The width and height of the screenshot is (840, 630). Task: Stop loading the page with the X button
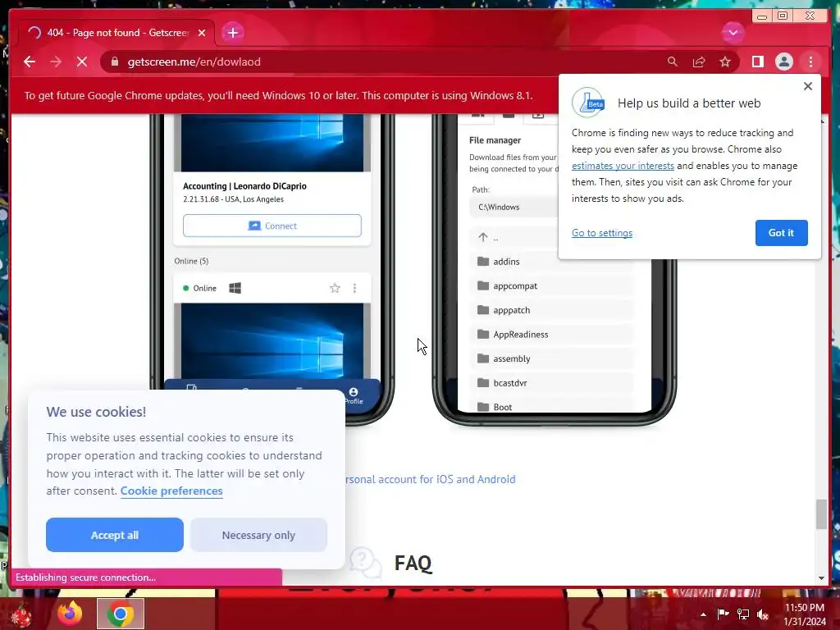point(82,62)
